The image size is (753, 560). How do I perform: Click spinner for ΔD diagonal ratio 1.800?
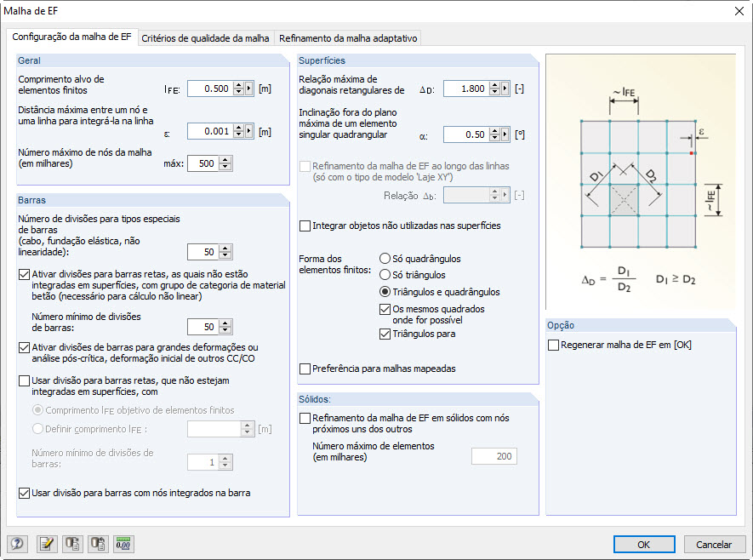click(x=494, y=89)
